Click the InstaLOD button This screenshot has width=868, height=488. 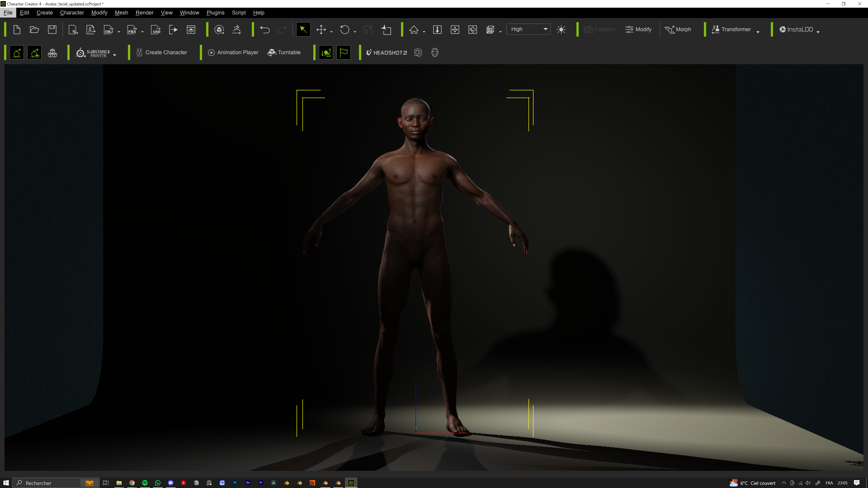(796, 30)
